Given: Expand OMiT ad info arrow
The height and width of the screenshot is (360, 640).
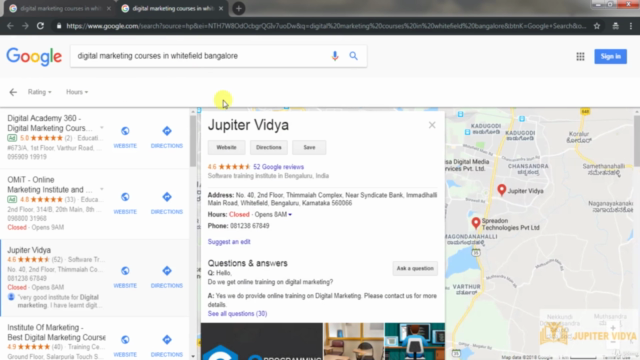Looking at the screenshot, I should pyautogui.click(x=102, y=189).
